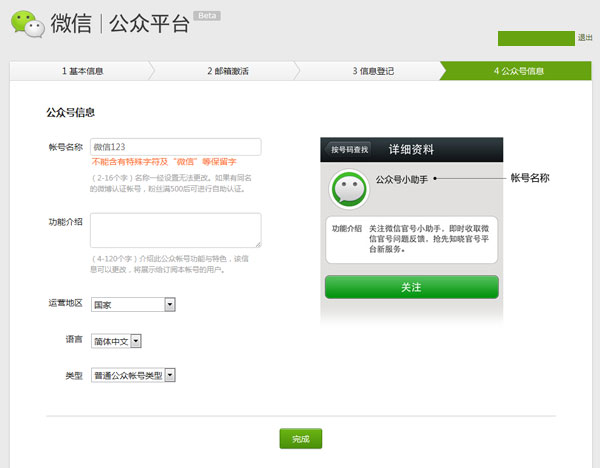Click the 退出 logout link

585,38
